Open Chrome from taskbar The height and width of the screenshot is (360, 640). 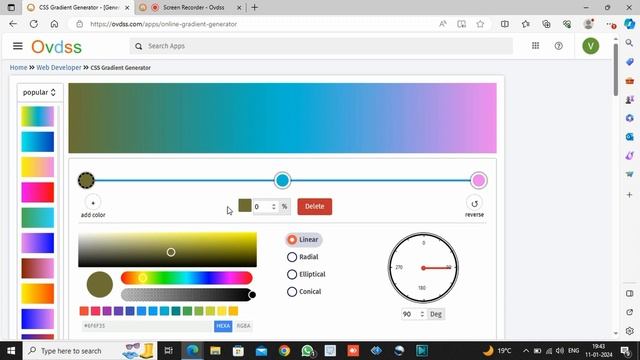[x=284, y=351]
